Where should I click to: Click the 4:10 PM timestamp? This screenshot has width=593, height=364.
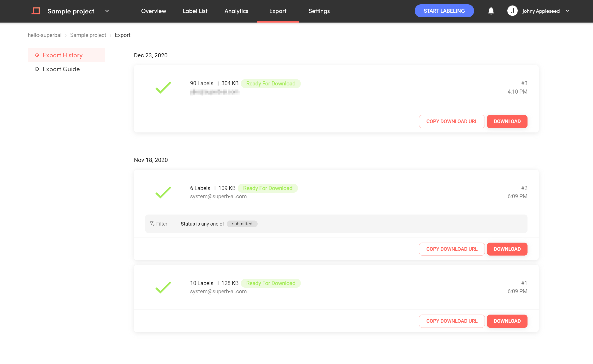point(517,92)
